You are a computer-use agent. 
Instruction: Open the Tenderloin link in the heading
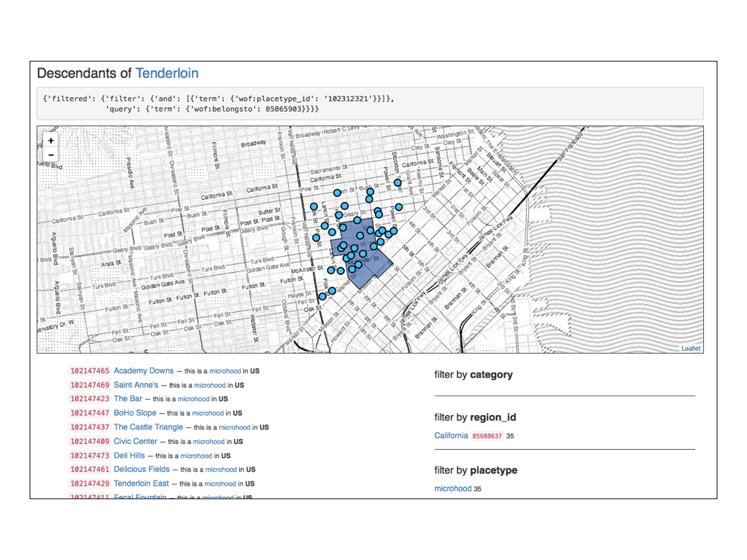[x=166, y=74]
